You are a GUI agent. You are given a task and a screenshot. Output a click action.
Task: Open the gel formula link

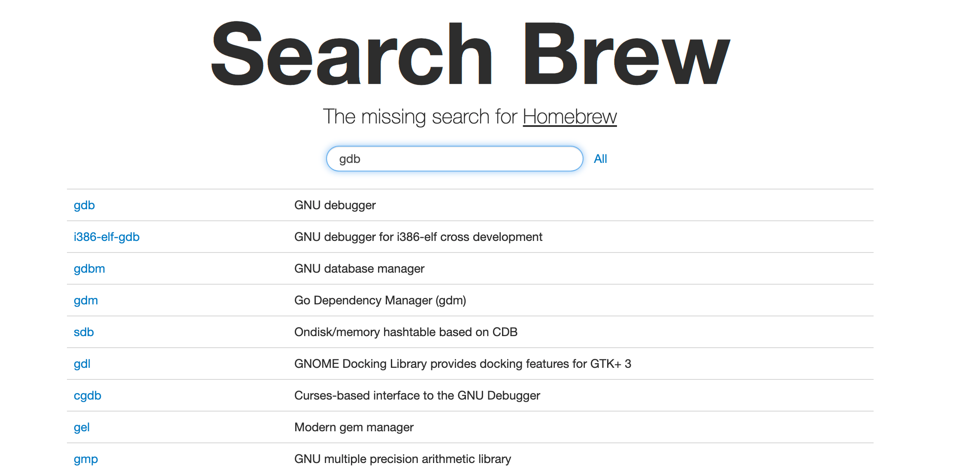[82, 427]
